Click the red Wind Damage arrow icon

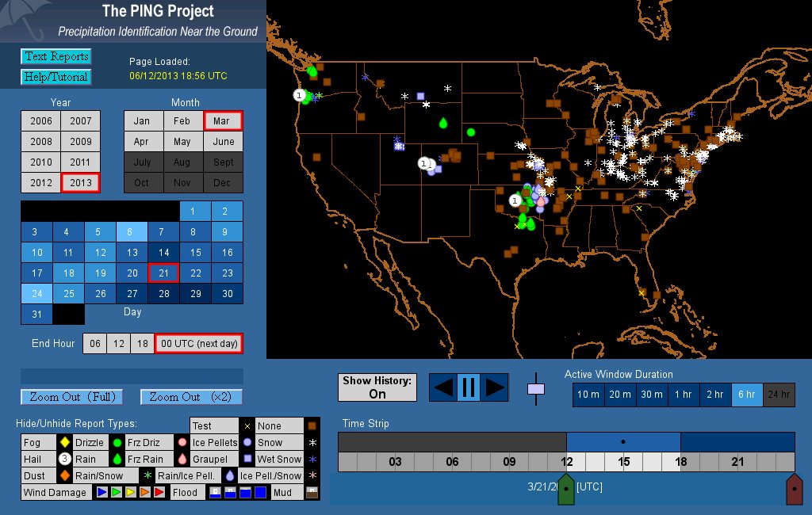point(159,493)
